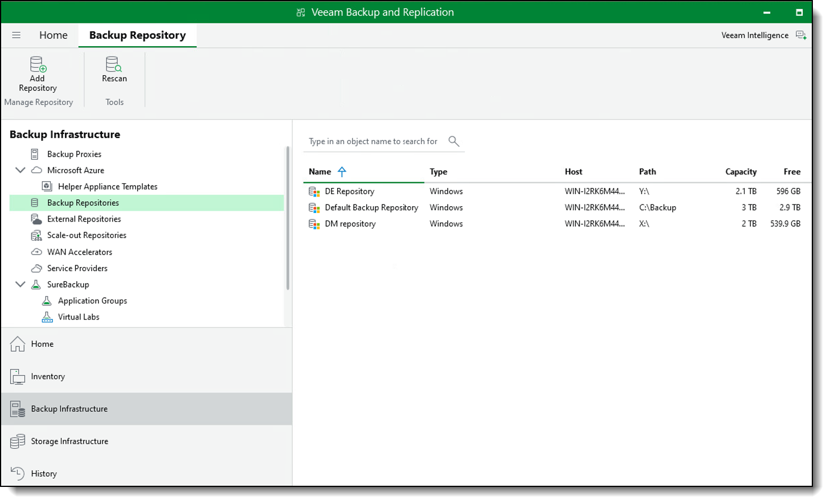Viewport: 830px width, 504px height.
Task: Select Service Providers tree item
Action: [x=77, y=268]
